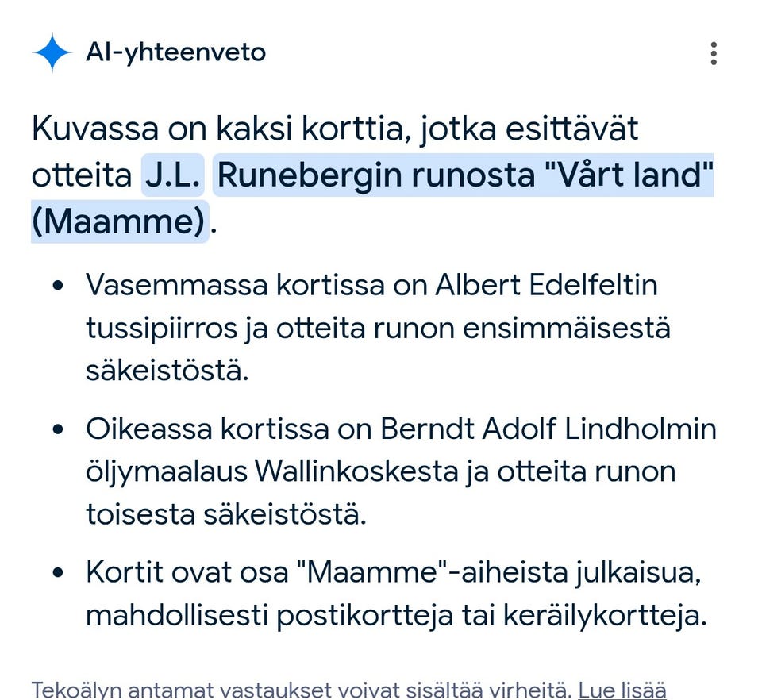This screenshot has width=762, height=700.
Task: Select the line "toisesta säkeistöstä."
Action: click(226, 515)
